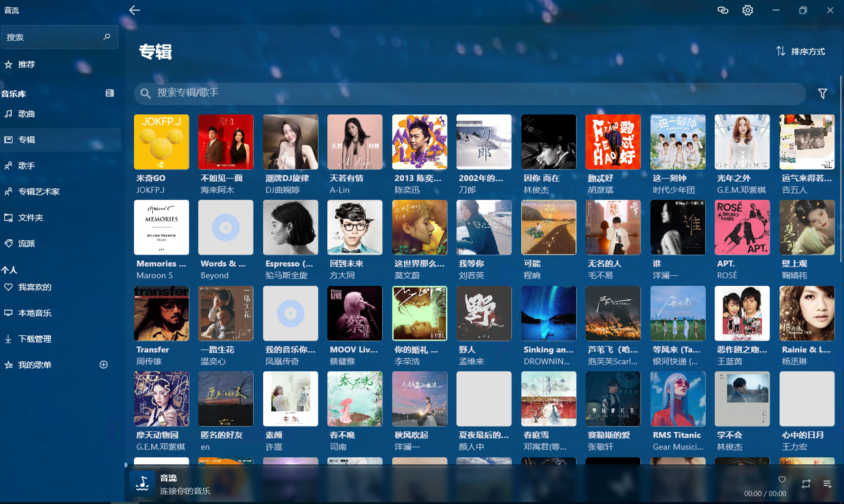844x504 pixels.
Task: Select 专辑 albums in sidebar
Action: [x=60, y=140]
